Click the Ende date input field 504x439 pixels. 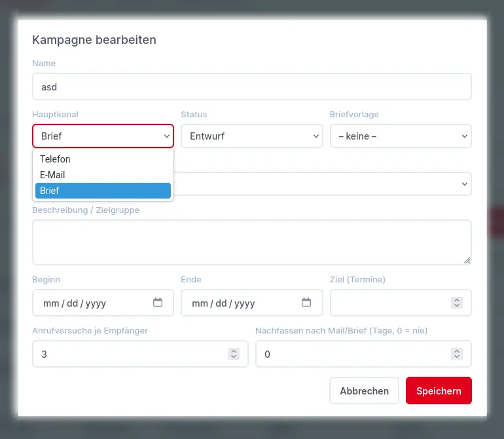point(252,303)
